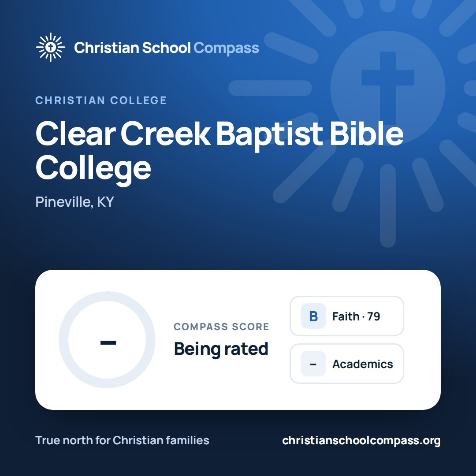Click the large cross watermark graphic
This screenshot has height=476, width=476.
(388, 89)
